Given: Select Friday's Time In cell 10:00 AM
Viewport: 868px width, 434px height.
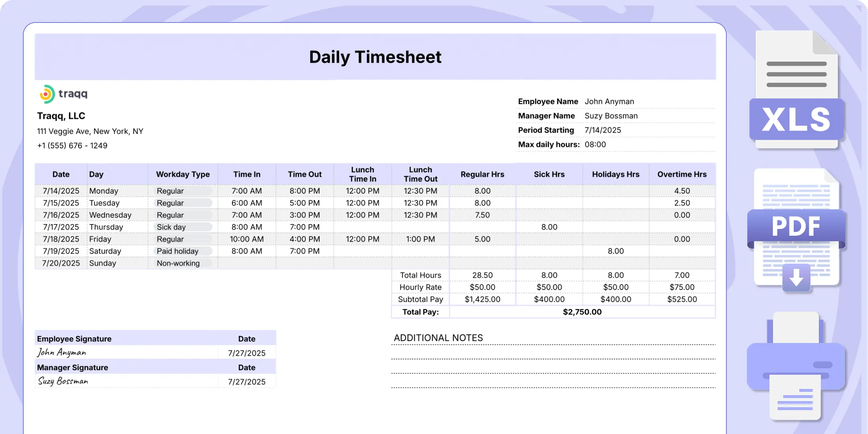Looking at the screenshot, I should (247, 239).
